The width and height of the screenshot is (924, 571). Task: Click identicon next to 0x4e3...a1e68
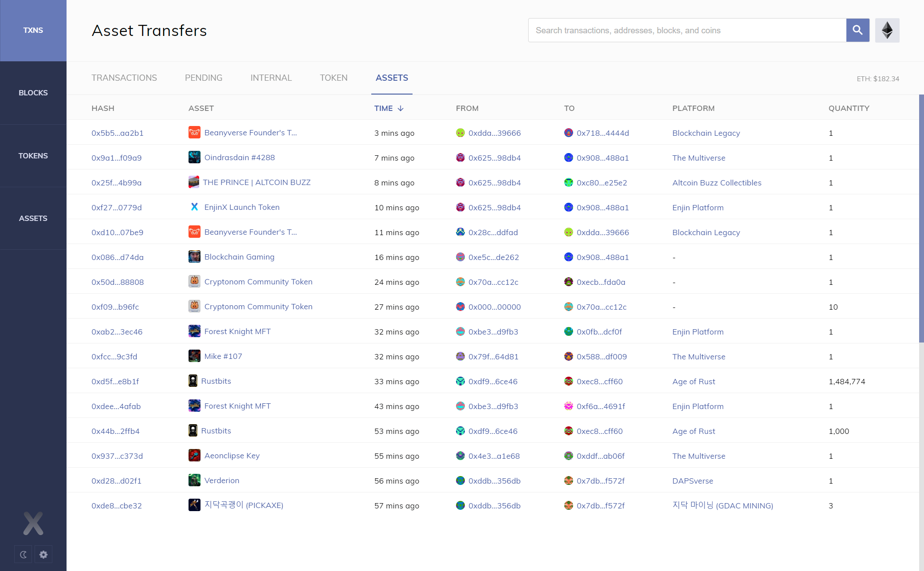(460, 456)
